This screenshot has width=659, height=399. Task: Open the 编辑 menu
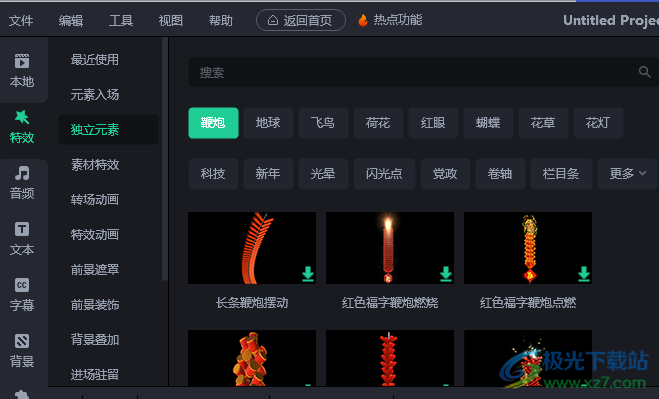pyautogui.click(x=71, y=20)
